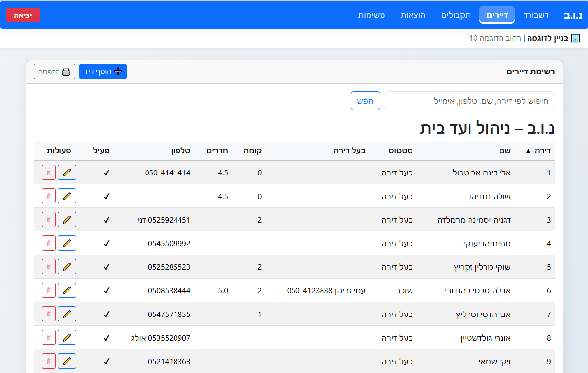The image size is (588, 373).
Task: Edit tenant אבי הדסי וסרליץ
Action: tap(67, 314)
